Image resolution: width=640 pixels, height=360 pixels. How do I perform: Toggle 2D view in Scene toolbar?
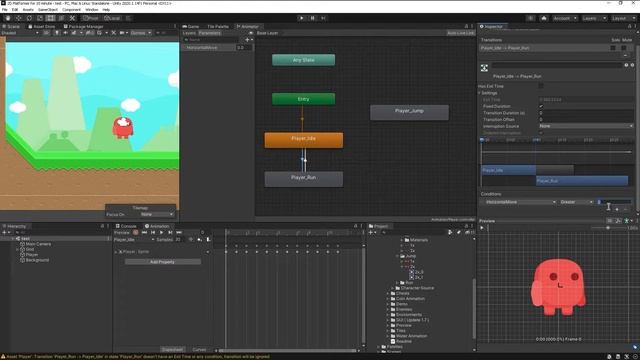point(47,33)
